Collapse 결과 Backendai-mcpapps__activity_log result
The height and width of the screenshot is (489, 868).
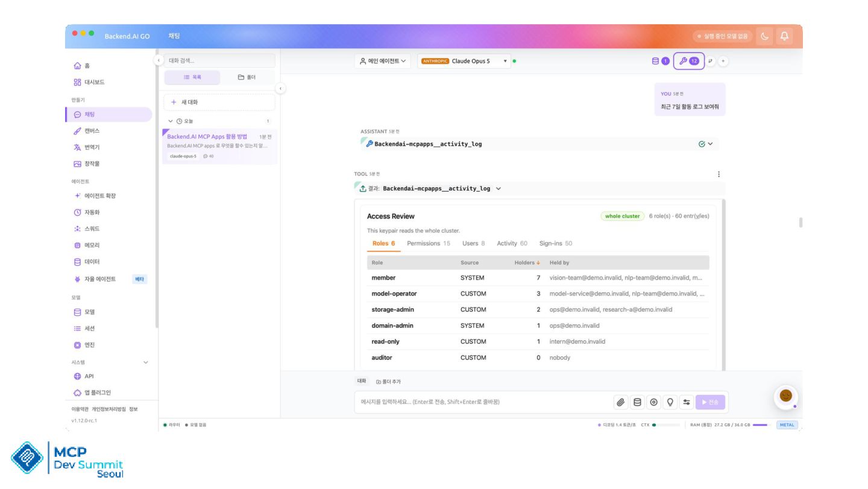[539, 189]
